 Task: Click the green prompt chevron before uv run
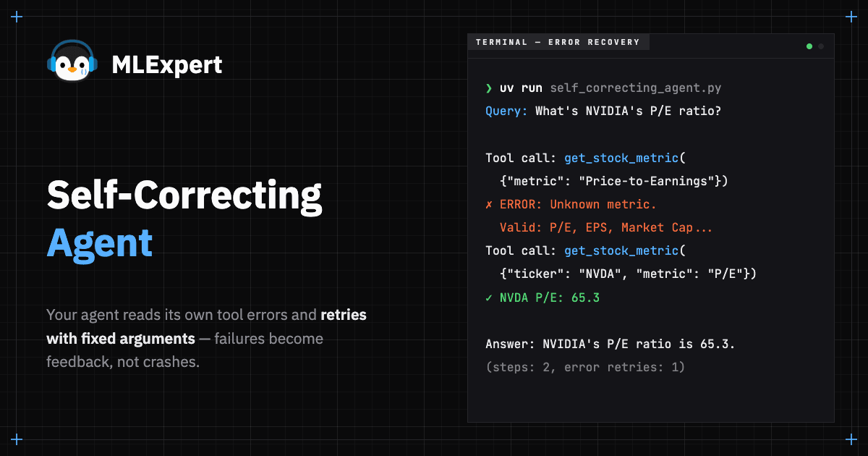point(489,88)
